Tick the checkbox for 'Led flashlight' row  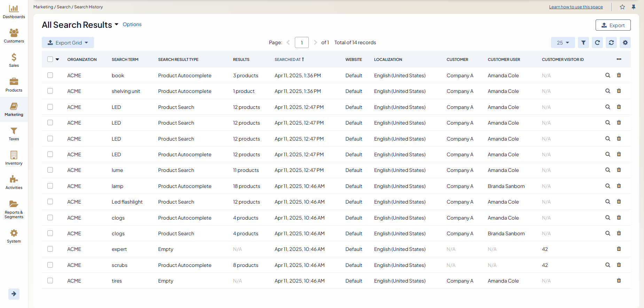(50, 202)
